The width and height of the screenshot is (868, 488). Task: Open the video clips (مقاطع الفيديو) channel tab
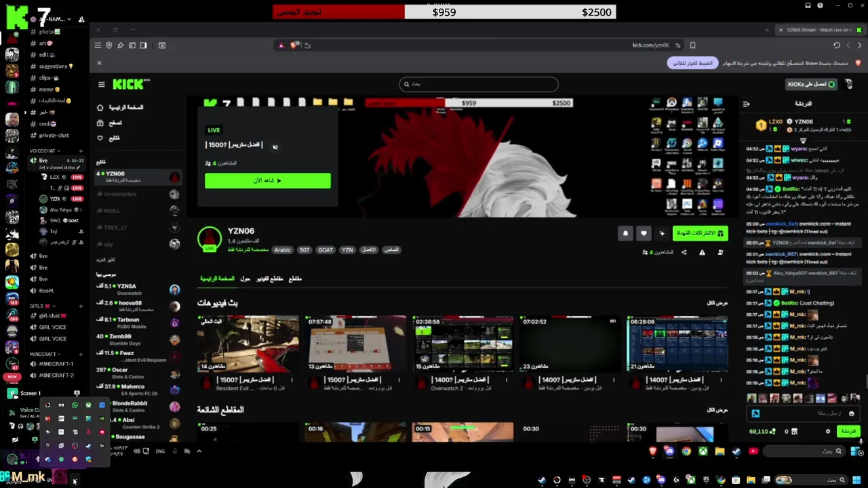click(271, 279)
